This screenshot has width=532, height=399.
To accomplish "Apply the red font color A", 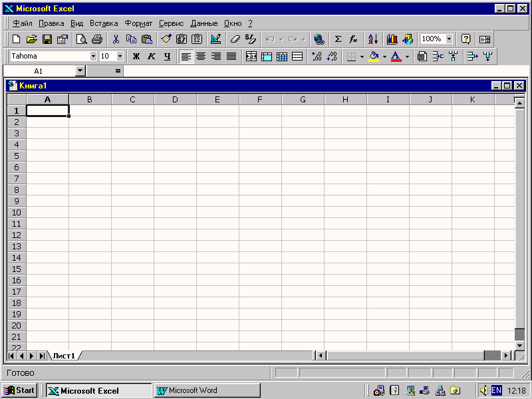I will point(396,56).
